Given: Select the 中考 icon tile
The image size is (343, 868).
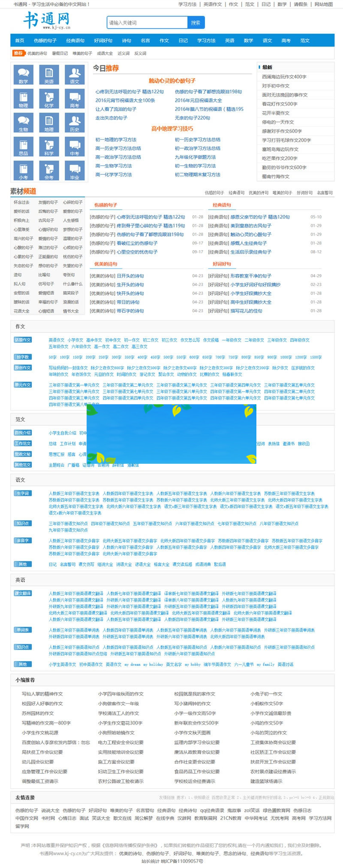Looking at the screenshot, I should [x=75, y=147].
